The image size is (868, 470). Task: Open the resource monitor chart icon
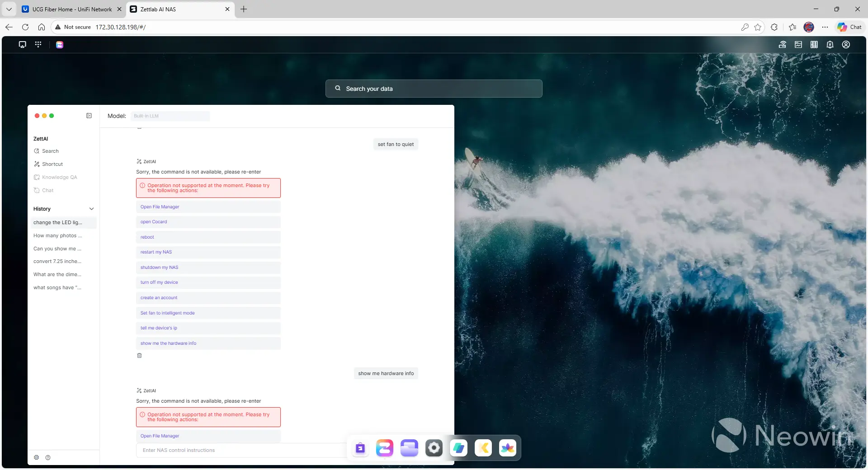click(798, 44)
